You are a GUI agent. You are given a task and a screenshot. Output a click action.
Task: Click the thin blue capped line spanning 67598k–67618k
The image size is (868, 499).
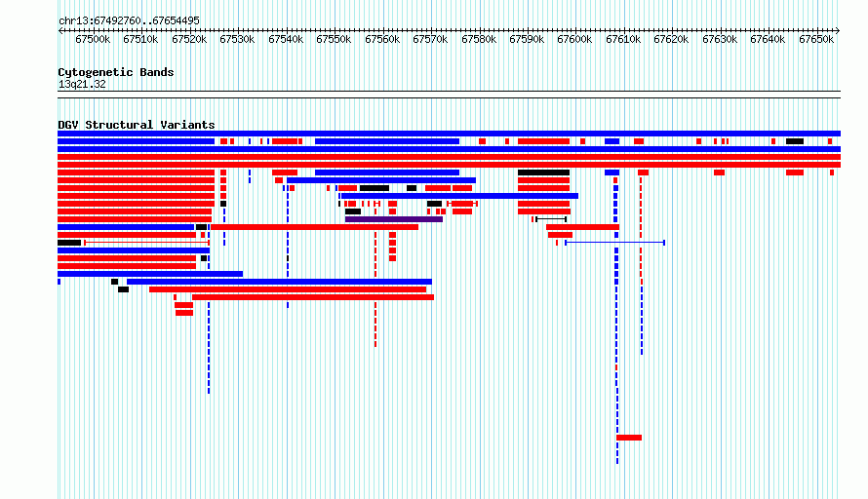(615, 243)
